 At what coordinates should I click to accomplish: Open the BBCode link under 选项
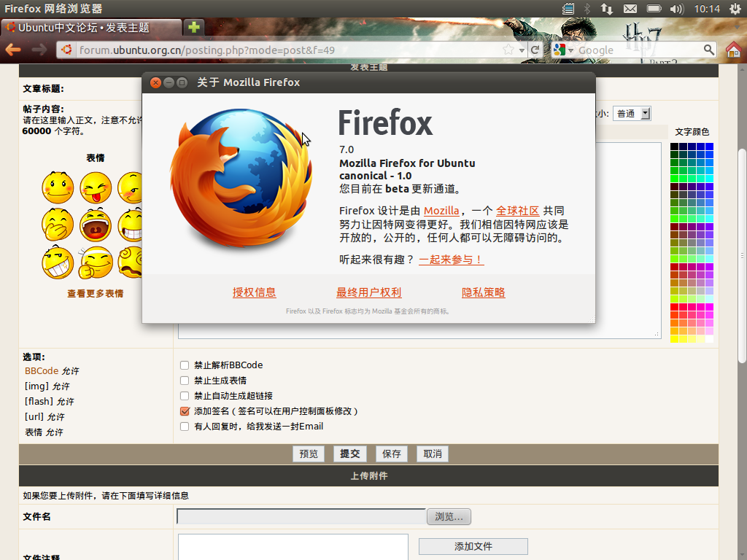pos(42,370)
